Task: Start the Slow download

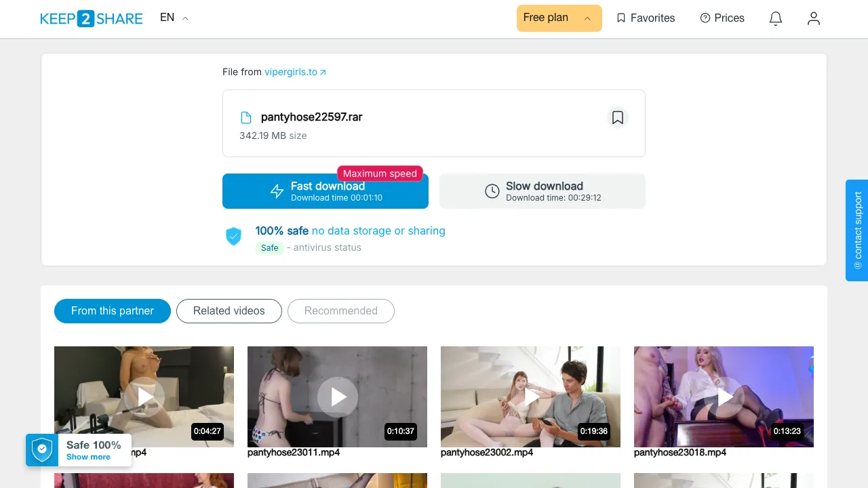Action: [x=542, y=191]
